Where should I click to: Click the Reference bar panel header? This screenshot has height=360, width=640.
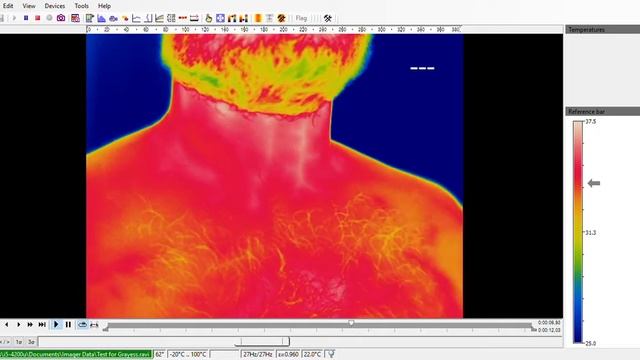[x=602, y=111]
